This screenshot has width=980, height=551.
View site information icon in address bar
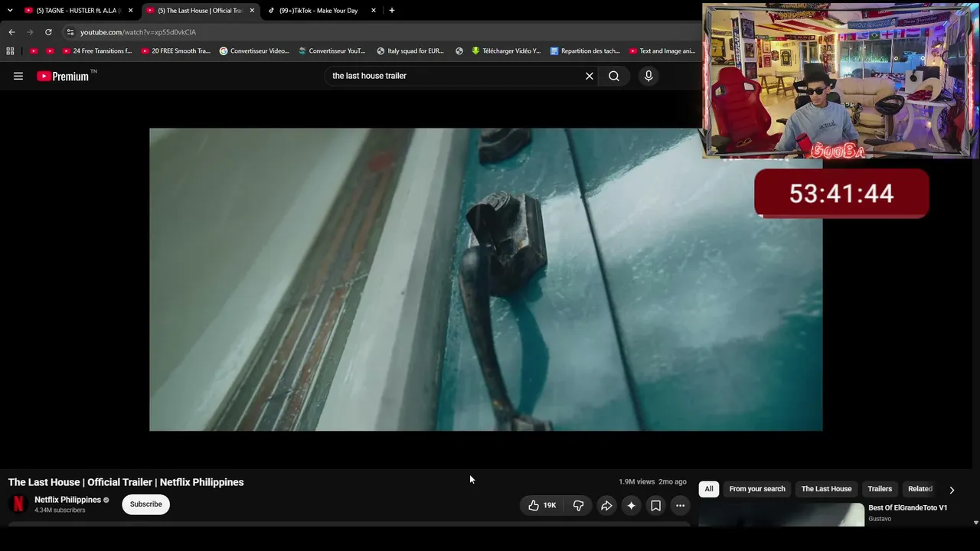point(70,32)
